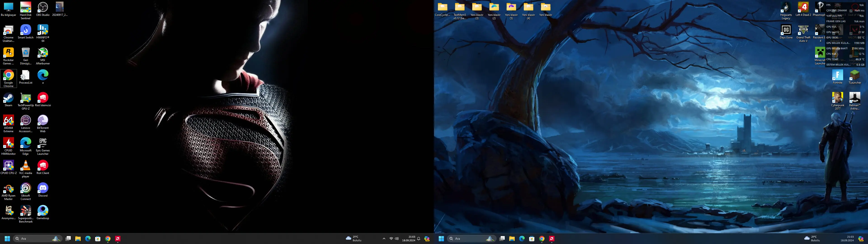Click the Smart Switch desktop icon
This screenshot has height=244, width=868.
[26, 32]
